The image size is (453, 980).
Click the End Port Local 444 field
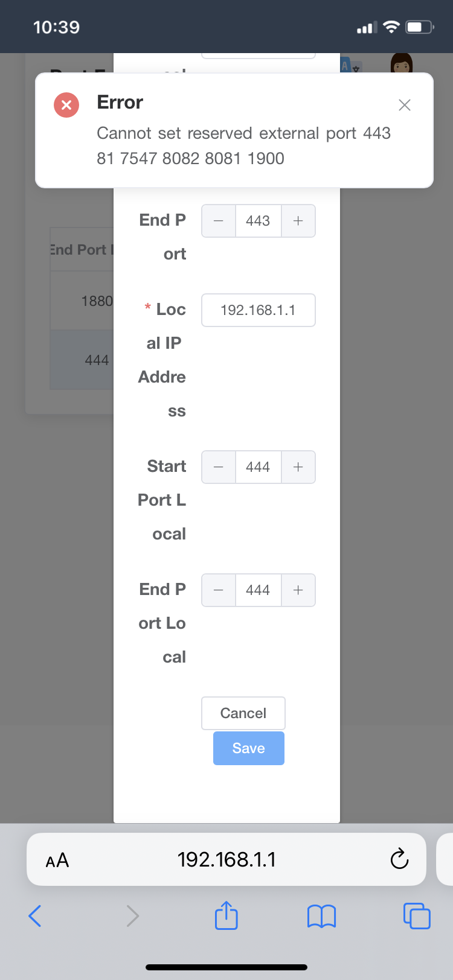259,590
